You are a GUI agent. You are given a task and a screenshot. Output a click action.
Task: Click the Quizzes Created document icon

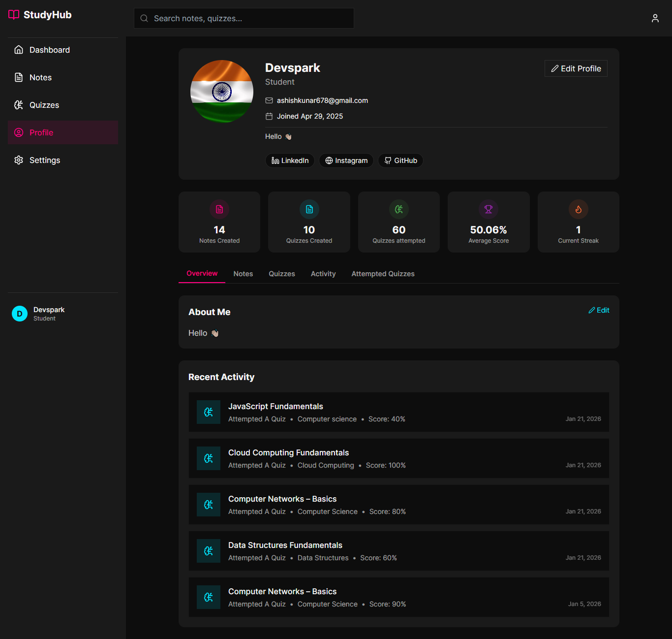pyautogui.click(x=309, y=209)
